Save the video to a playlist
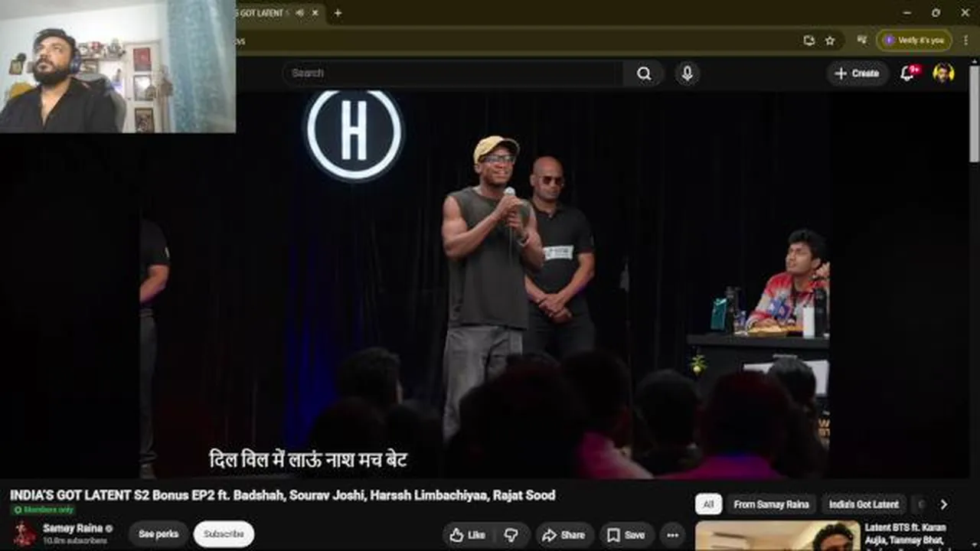Image resolution: width=980 pixels, height=551 pixels. pyautogui.click(x=626, y=535)
